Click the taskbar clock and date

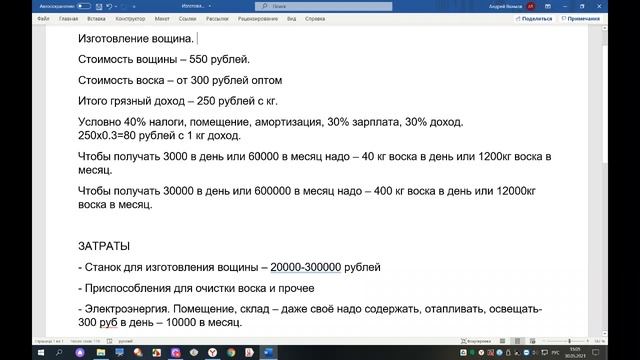[x=575, y=353]
